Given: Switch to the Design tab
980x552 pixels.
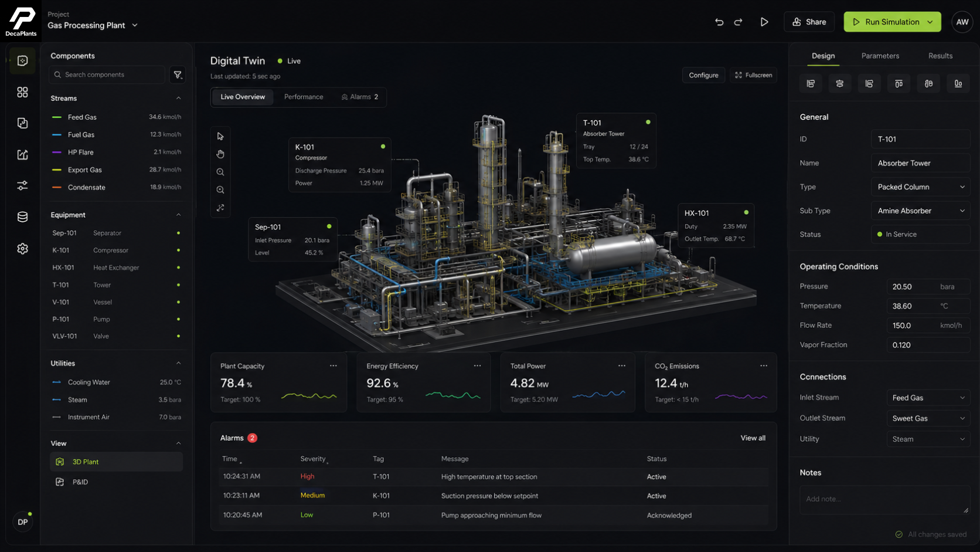Looking at the screenshot, I should coord(823,56).
